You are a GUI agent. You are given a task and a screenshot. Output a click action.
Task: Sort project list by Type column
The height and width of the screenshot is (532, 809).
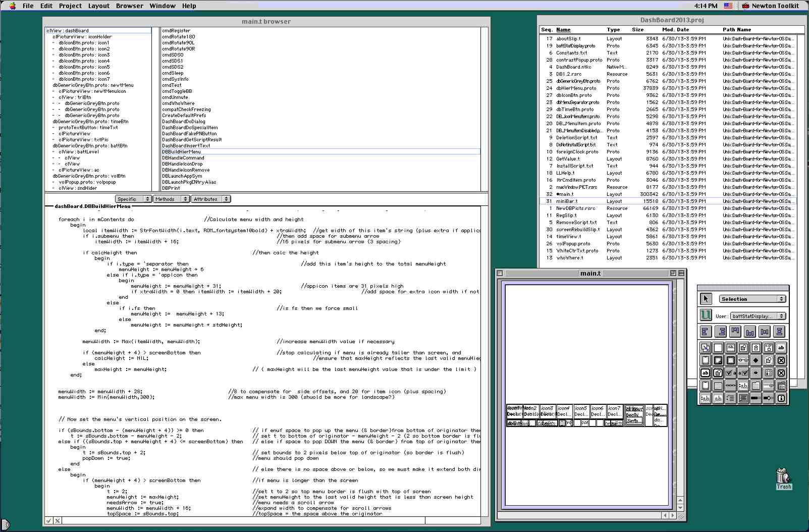coord(613,30)
